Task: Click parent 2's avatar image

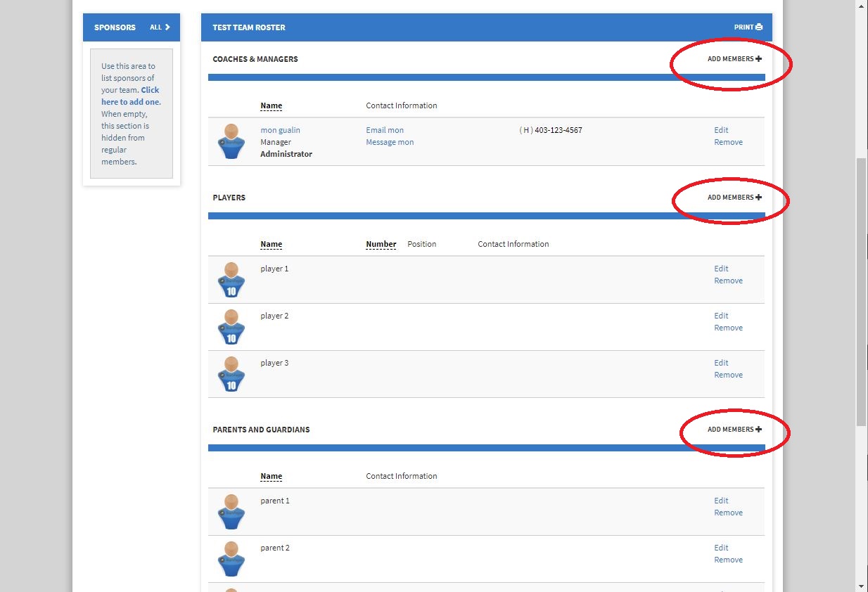Action: coord(231,559)
